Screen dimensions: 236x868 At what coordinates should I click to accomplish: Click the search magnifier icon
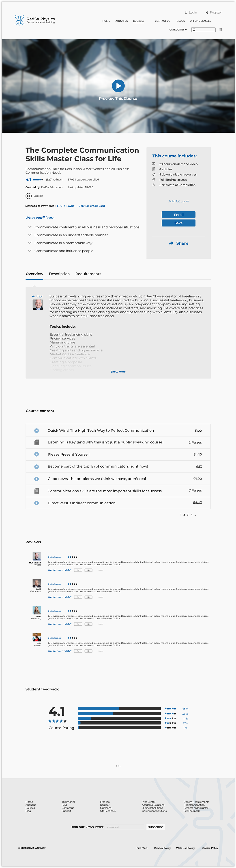tap(194, 30)
